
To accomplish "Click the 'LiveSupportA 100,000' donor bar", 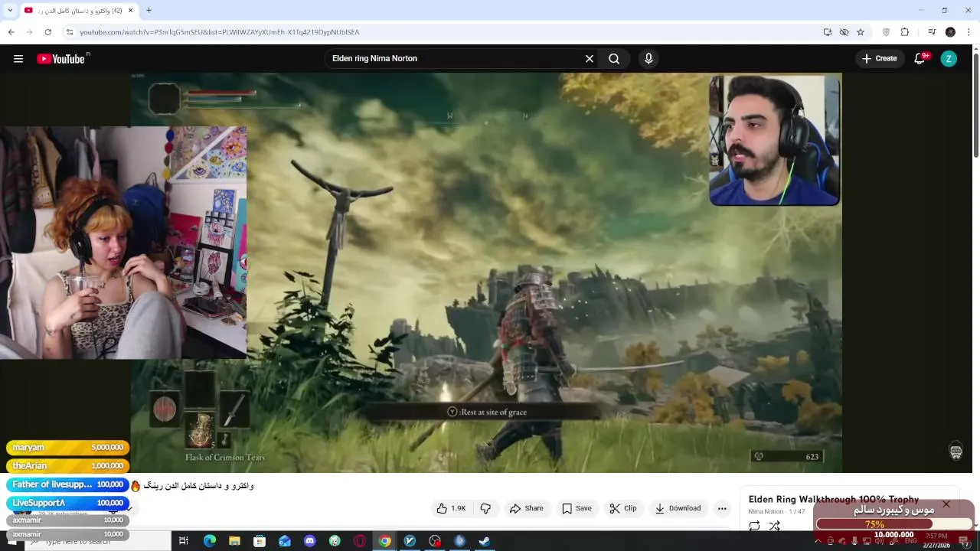I will tap(68, 503).
